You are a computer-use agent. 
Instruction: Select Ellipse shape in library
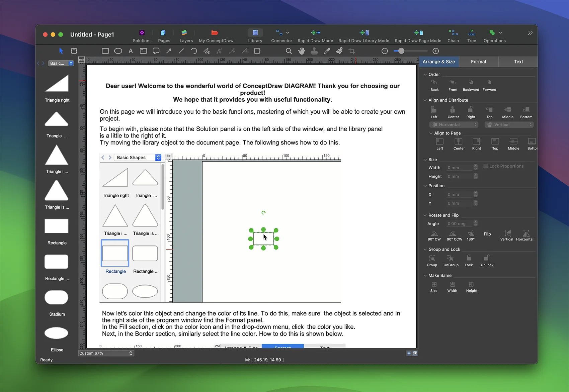(57, 338)
